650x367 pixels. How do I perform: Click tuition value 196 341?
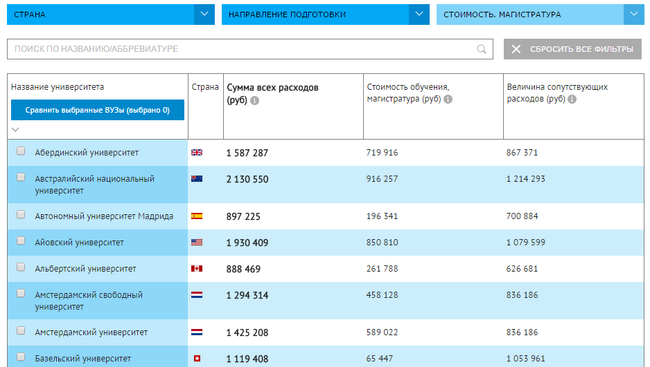click(382, 216)
